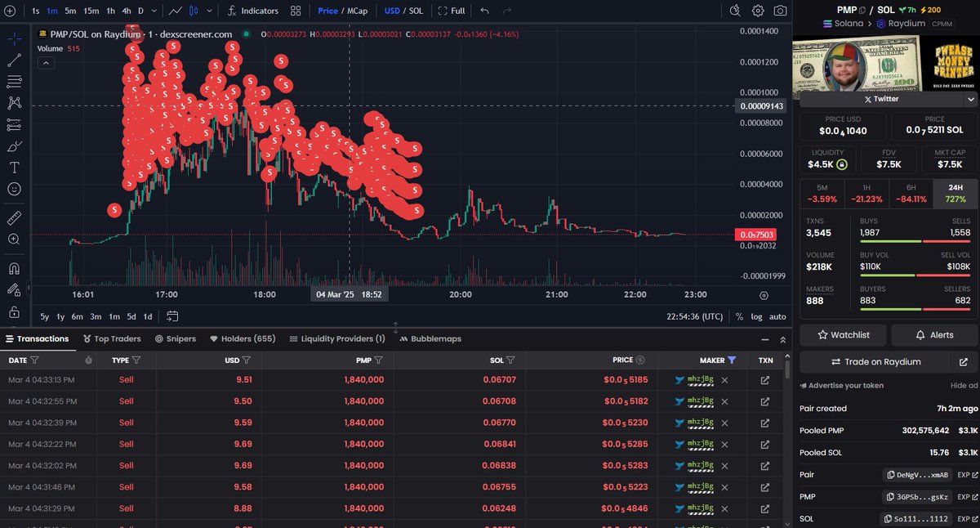
Task: Open the Holders (655) tab
Action: point(243,338)
